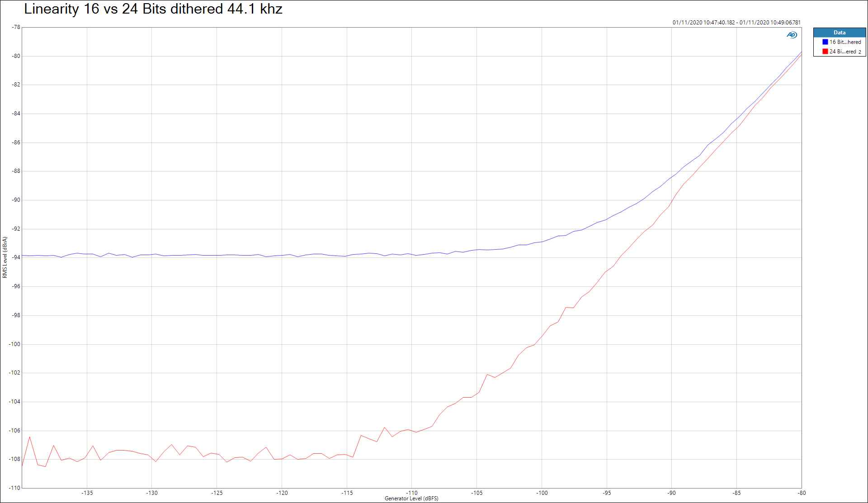The height and width of the screenshot is (503, 868).
Task: Click the -108 tick on the Y axis
Action: point(15,459)
